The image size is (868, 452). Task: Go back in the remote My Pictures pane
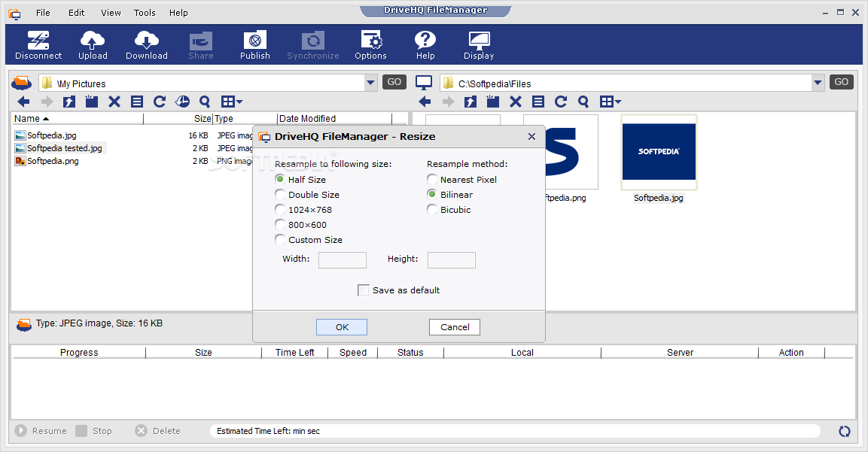24,102
